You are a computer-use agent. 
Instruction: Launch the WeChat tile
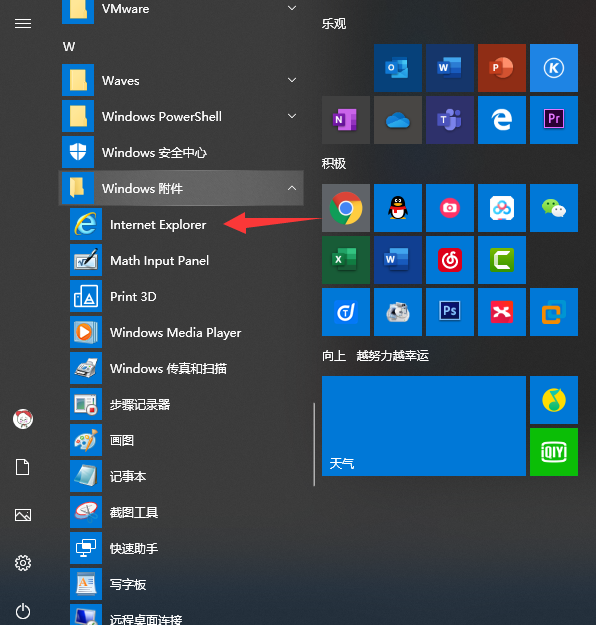pyautogui.click(x=554, y=208)
